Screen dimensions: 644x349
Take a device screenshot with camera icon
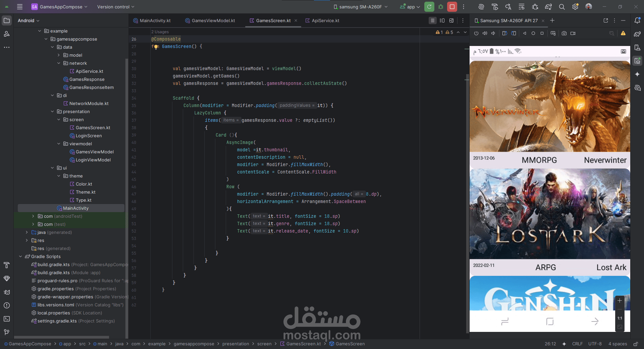[x=564, y=33]
